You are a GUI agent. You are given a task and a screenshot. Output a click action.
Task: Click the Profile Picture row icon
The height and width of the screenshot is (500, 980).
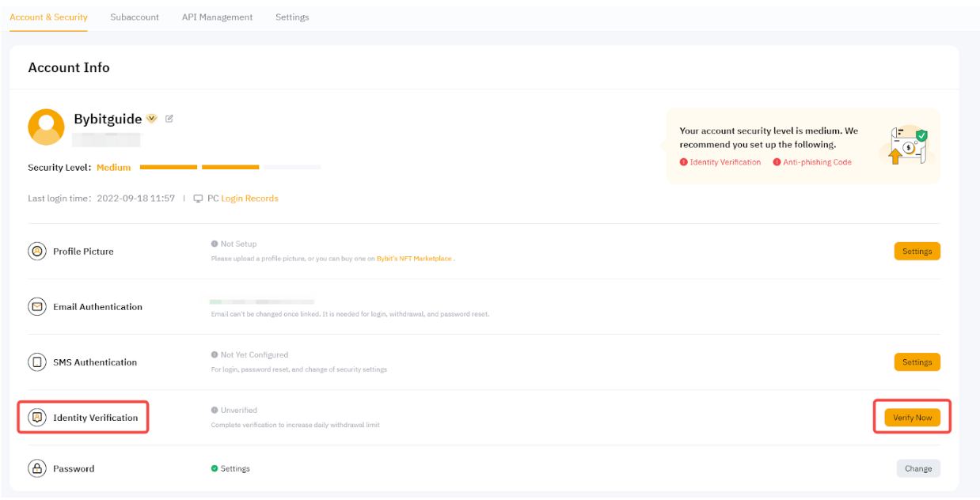pos(36,252)
